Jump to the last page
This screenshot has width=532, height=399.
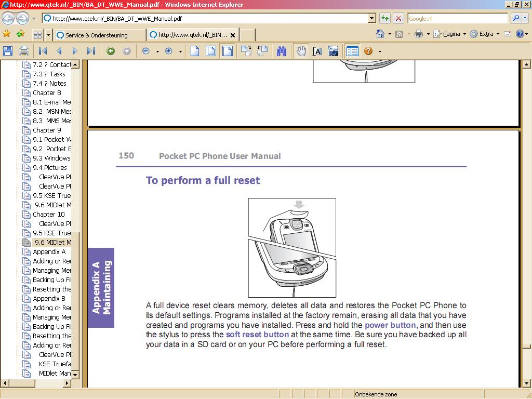90,51
